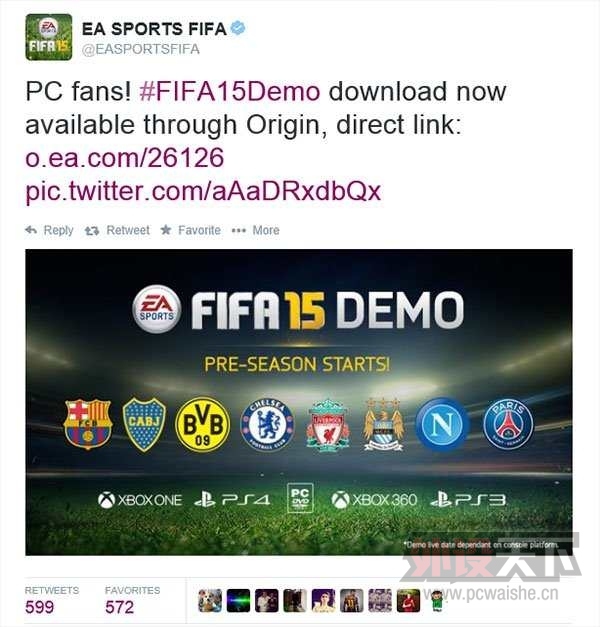Screen dimensions: 600x627
Task: Click the Chelsea Football Club badge
Action: 267,425
